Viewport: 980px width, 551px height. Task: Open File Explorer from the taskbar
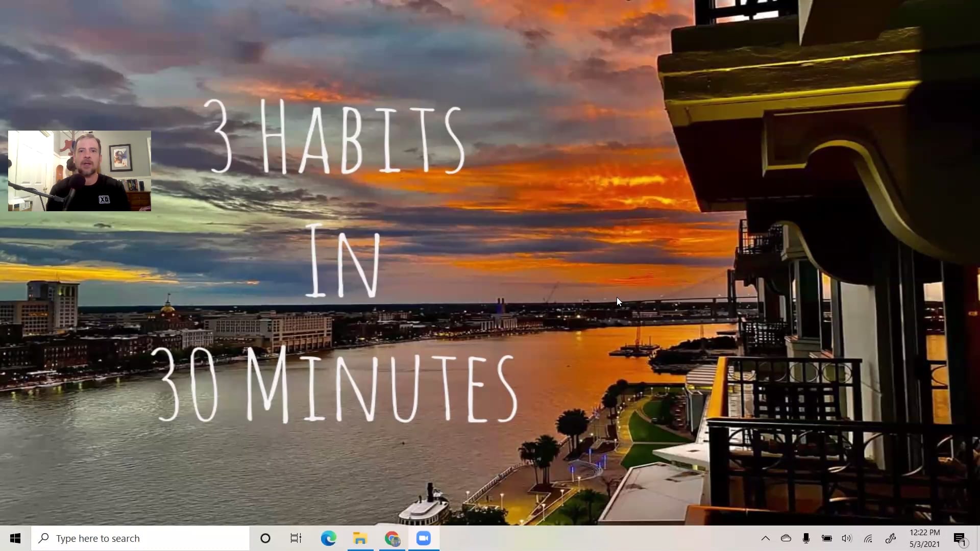[x=360, y=538]
